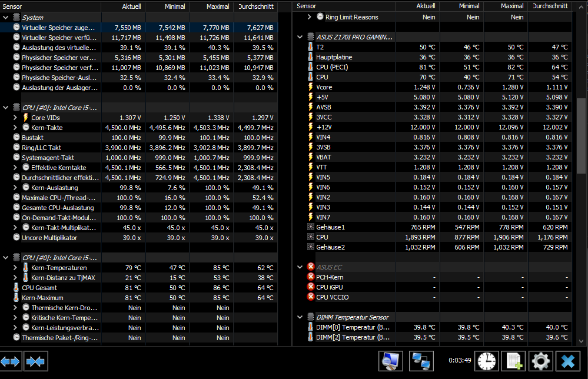This screenshot has width=588, height=379.
Task: Click the 0:03:49 elapsed time display
Action: coord(460,360)
